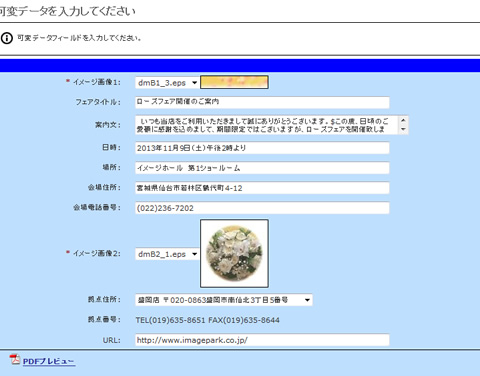This screenshot has height=376, width=480.
Task: Expand the 拠点住所 dropdown with 盛岡店
Action: 224,300
